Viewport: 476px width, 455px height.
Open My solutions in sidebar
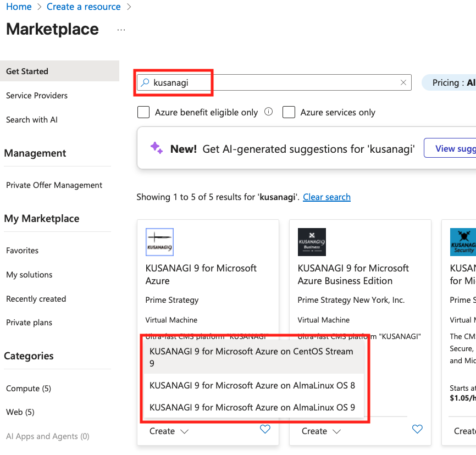pos(29,275)
